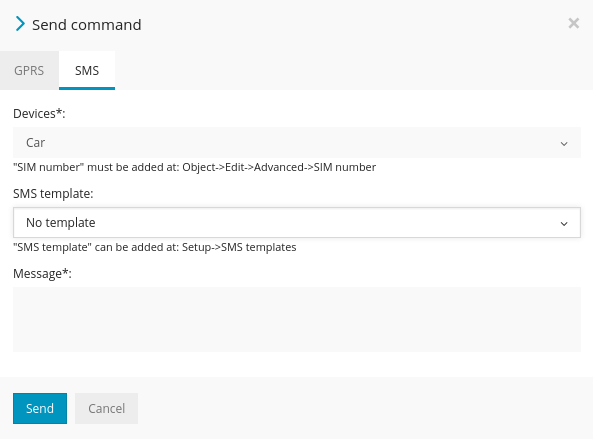Screen dimensions: 593x439
Task: Click the empty header area right of the SMS tab
Action: pos(354,70)
